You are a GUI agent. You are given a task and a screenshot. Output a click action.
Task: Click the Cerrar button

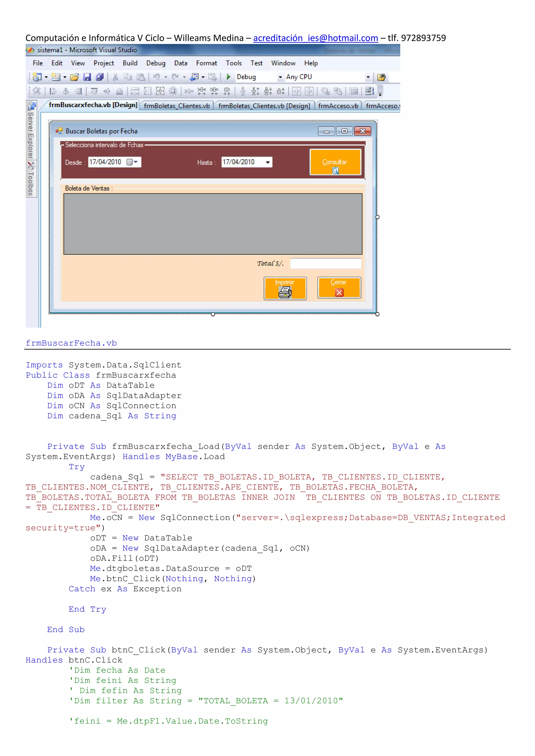coord(339,288)
